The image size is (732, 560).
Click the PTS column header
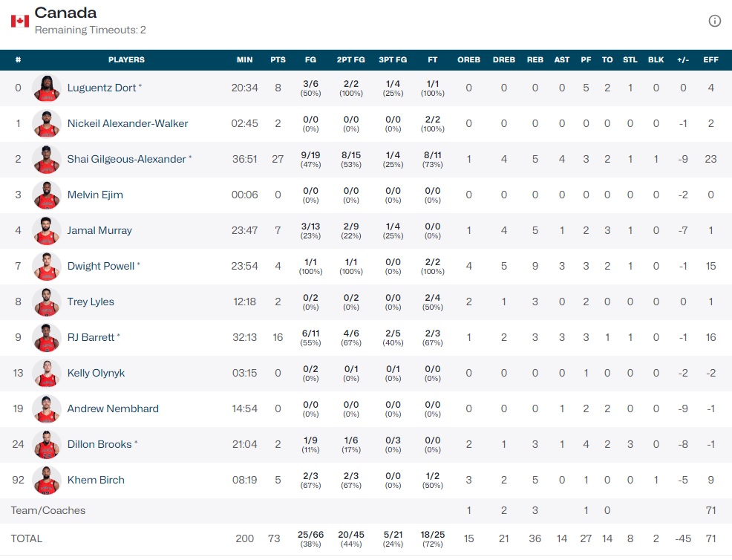[x=278, y=60]
